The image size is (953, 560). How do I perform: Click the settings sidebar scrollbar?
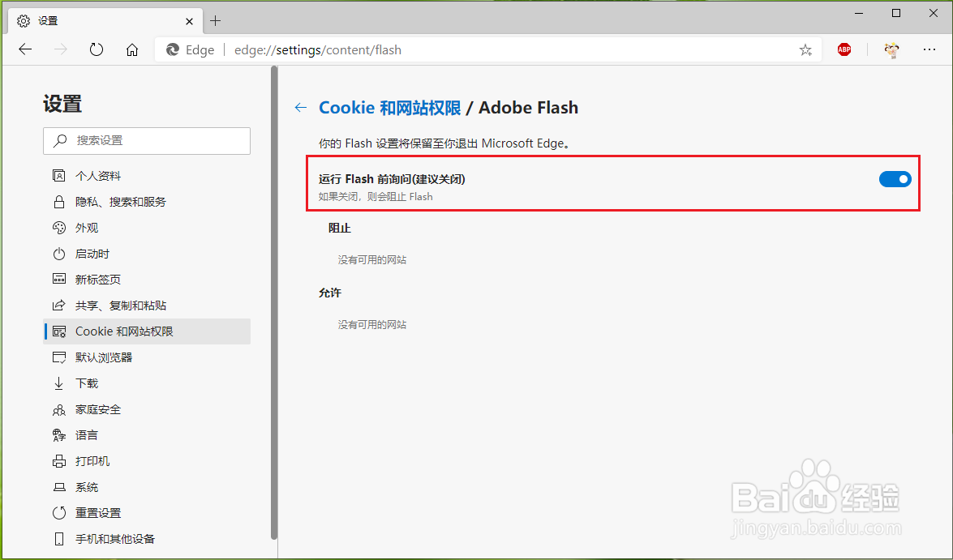click(x=274, y=302)
